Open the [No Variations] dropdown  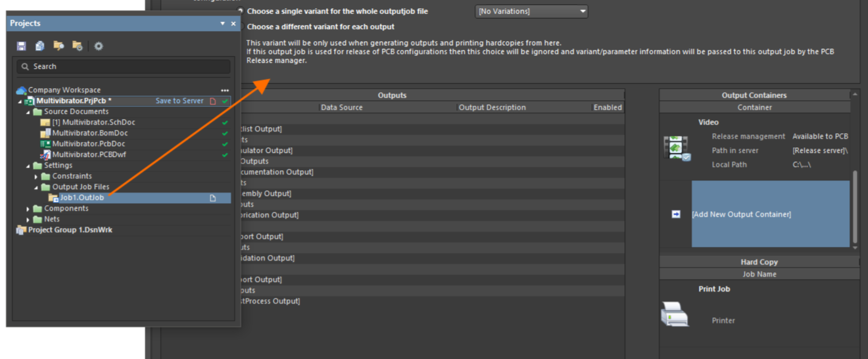[x=531, y=11]
